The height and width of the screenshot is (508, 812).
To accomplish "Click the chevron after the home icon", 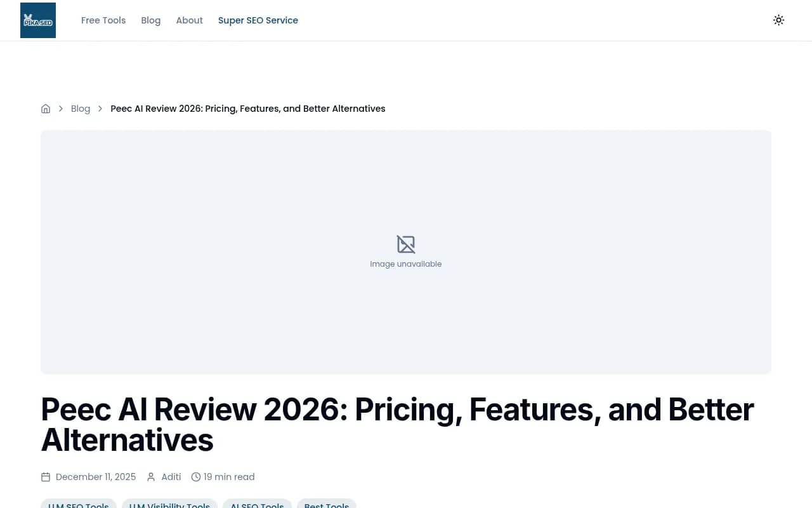I will pyautogui.click(x=61, y=109).
